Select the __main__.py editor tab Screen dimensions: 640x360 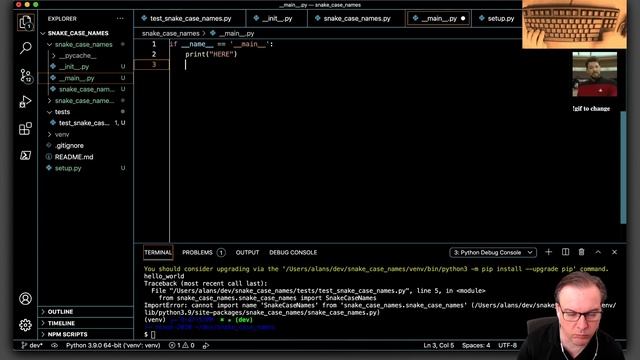[x=439, y=18]
